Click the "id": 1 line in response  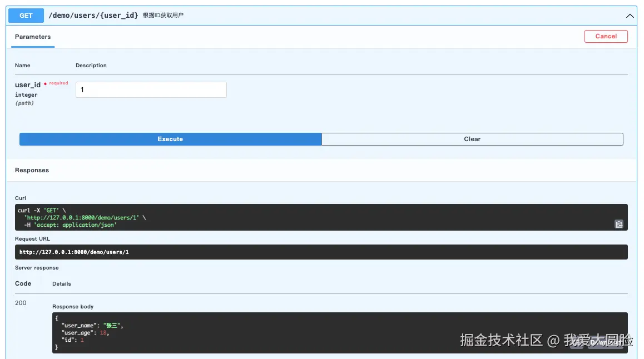point(73,340)
